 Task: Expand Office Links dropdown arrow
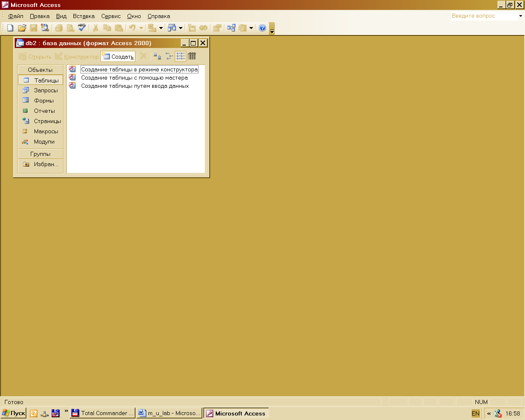(161, 28)
